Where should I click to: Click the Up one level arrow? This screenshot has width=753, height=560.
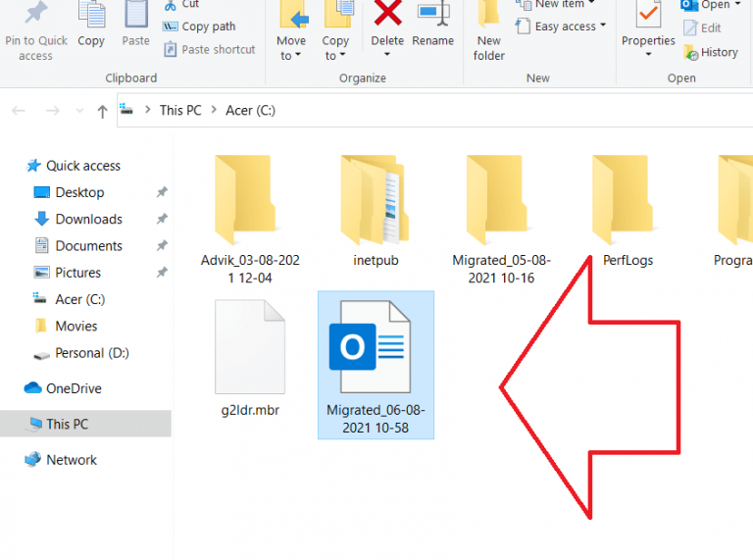pyautogui.click(x=102, y=112)
